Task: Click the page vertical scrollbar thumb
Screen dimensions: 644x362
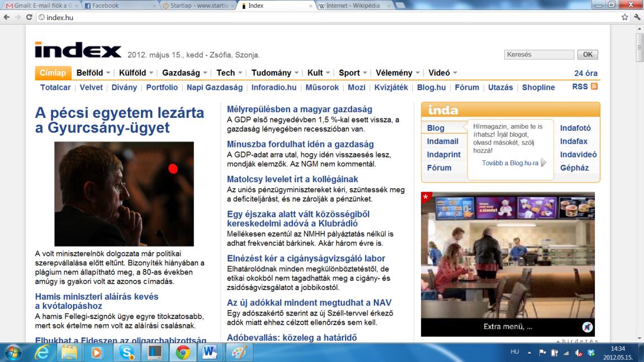Action: (640, 47)
